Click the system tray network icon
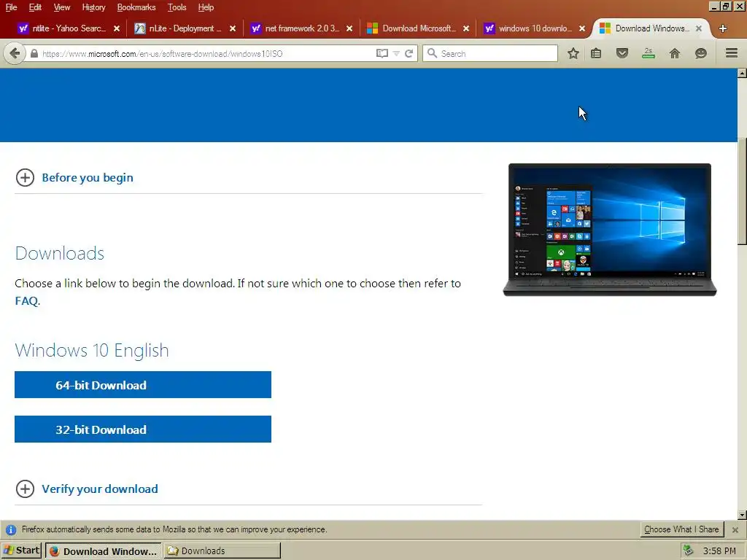Image resolution: width=747 pixels, height=560 pixels. [x=688, y=551]
